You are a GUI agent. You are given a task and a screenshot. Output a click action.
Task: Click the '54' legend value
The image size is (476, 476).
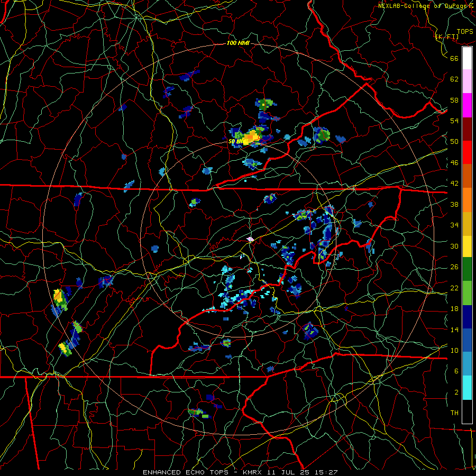point(454,121)
